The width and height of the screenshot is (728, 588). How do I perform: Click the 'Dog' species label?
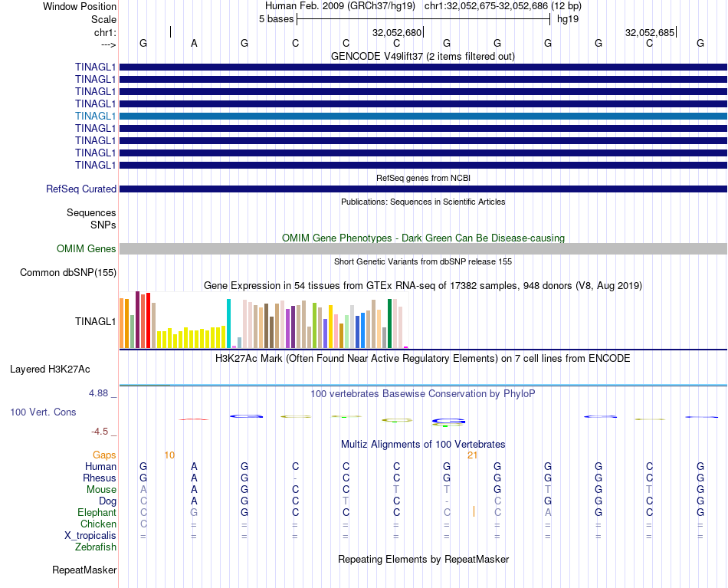(x=107, y=501)
